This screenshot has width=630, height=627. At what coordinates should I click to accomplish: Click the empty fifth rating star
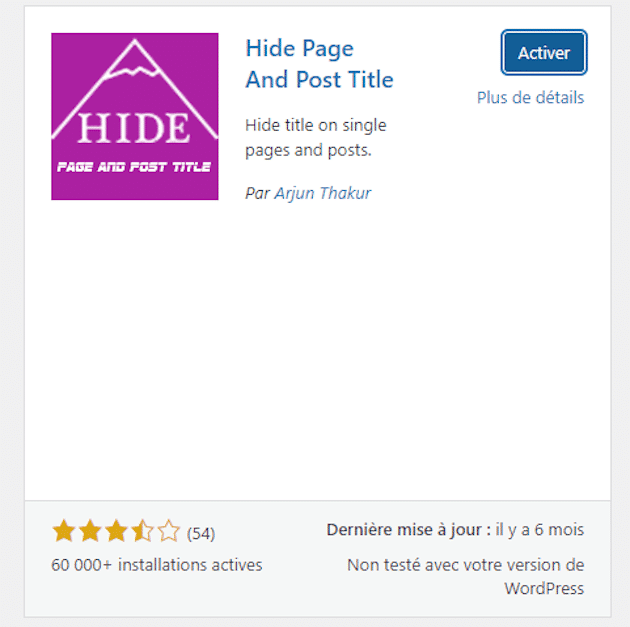click(x=168, y=531)
